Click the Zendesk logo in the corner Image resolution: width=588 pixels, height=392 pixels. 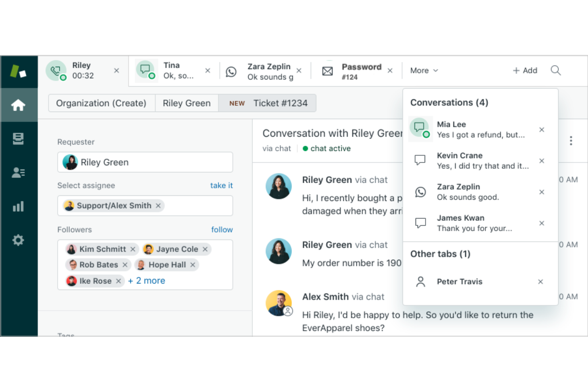pos(19,71)
